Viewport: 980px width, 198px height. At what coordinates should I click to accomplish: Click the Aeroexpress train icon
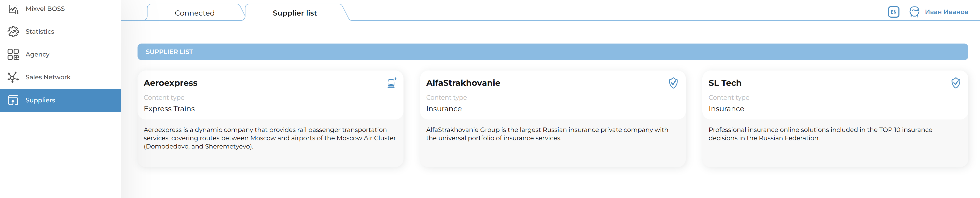click(392, 83)
